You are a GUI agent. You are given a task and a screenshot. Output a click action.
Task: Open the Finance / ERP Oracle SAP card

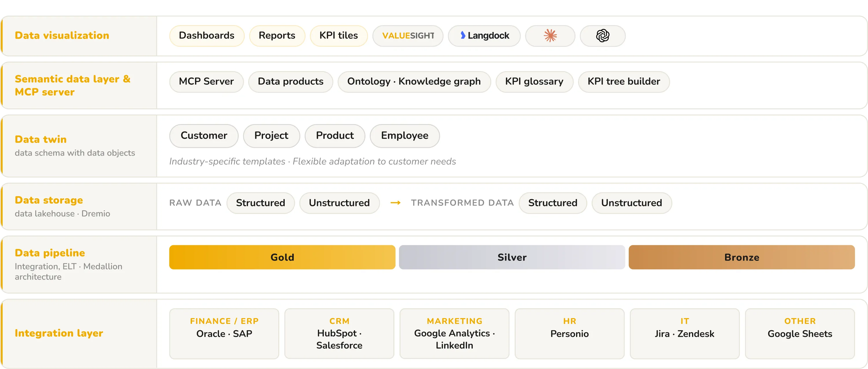(224, 334)
